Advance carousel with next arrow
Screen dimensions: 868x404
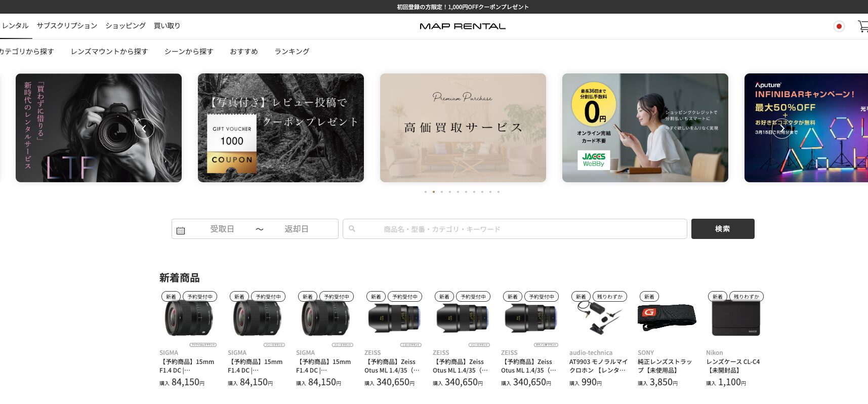coord(782,129)
